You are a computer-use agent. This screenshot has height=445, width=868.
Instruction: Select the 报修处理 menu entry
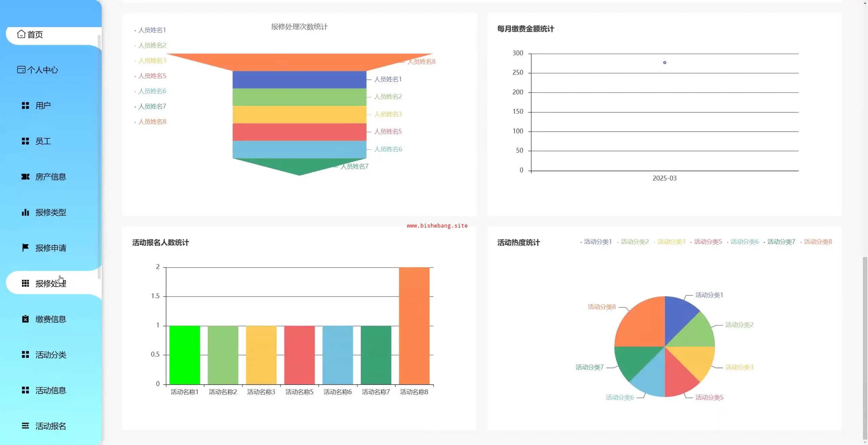51,283
